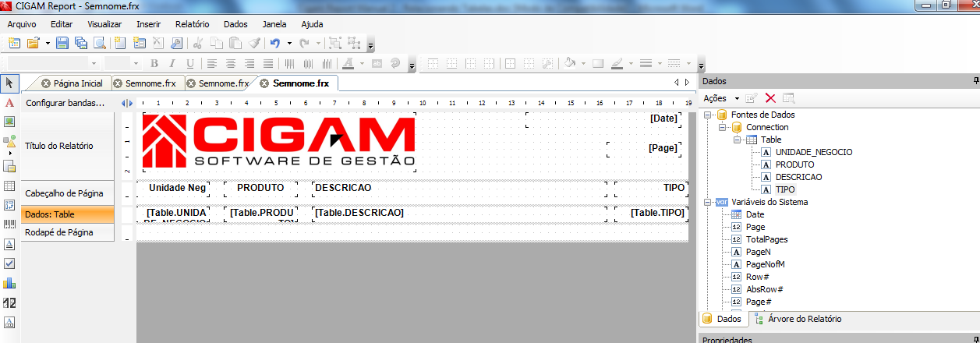Open the dropdown arrow beside Open folder
Image resolution: width=980 pixels, height=343 pixels.
(48, 43)
